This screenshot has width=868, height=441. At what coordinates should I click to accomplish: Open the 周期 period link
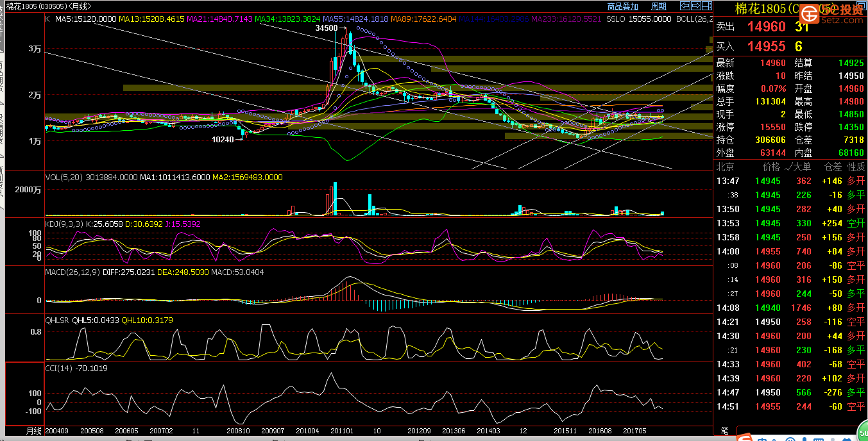(658, 6)
